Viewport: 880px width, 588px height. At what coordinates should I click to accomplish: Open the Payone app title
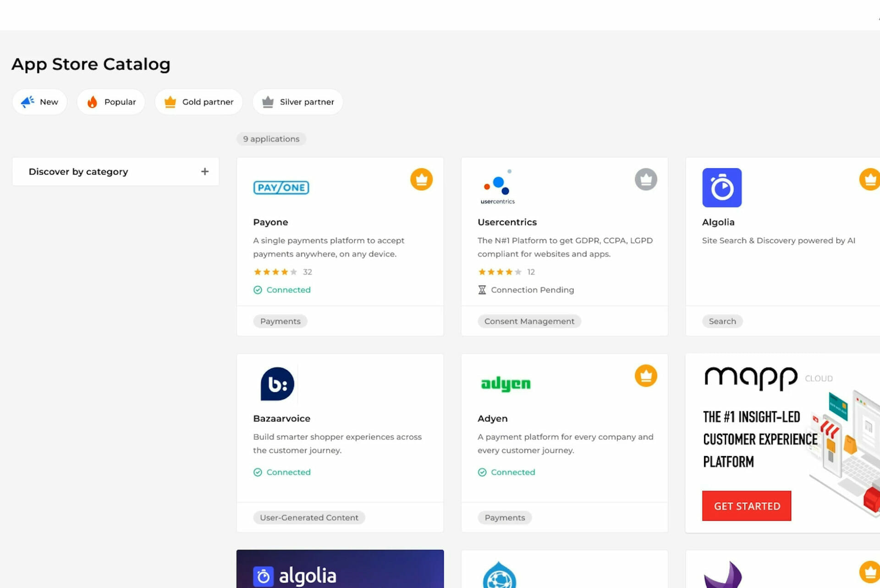pos(270,222)
